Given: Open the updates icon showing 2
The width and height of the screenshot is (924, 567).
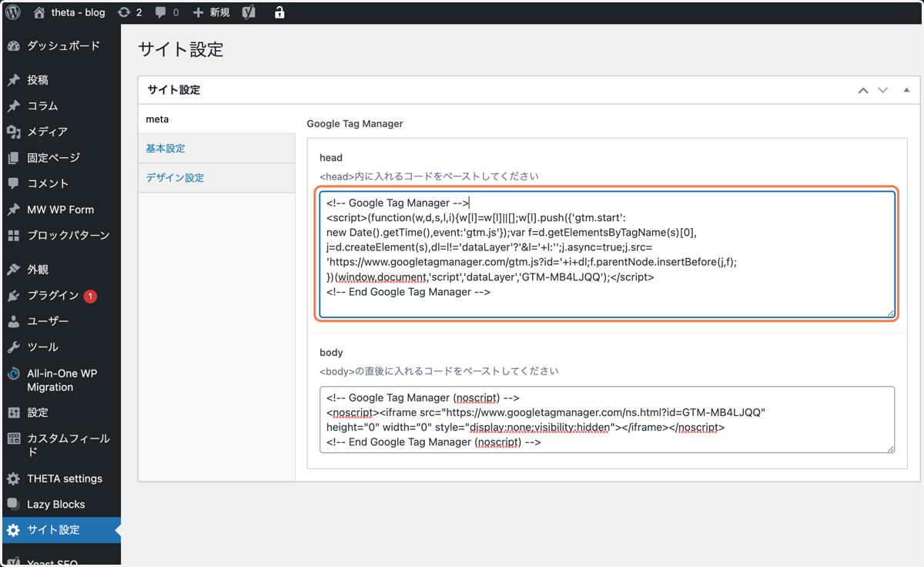Looking at the screenshot, I should tap(124, 12).
